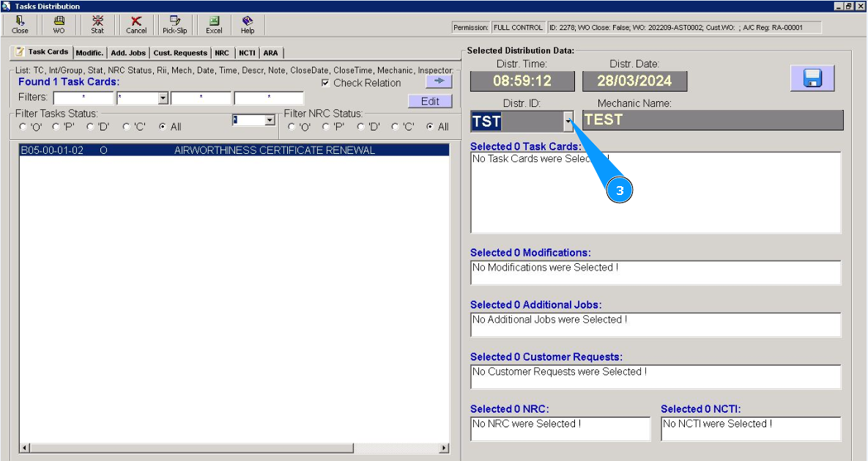Screen dimensions: 868x461
Task: Open the Add. Jobs tab
Action: pyautogui.click(x=128, y=54)
